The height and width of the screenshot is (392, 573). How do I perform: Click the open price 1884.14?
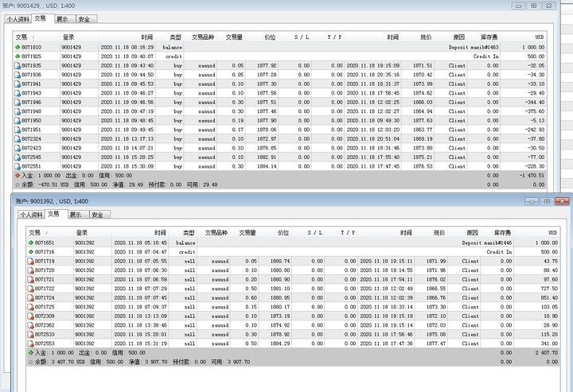pyautogui.click(x=267, y=166)
